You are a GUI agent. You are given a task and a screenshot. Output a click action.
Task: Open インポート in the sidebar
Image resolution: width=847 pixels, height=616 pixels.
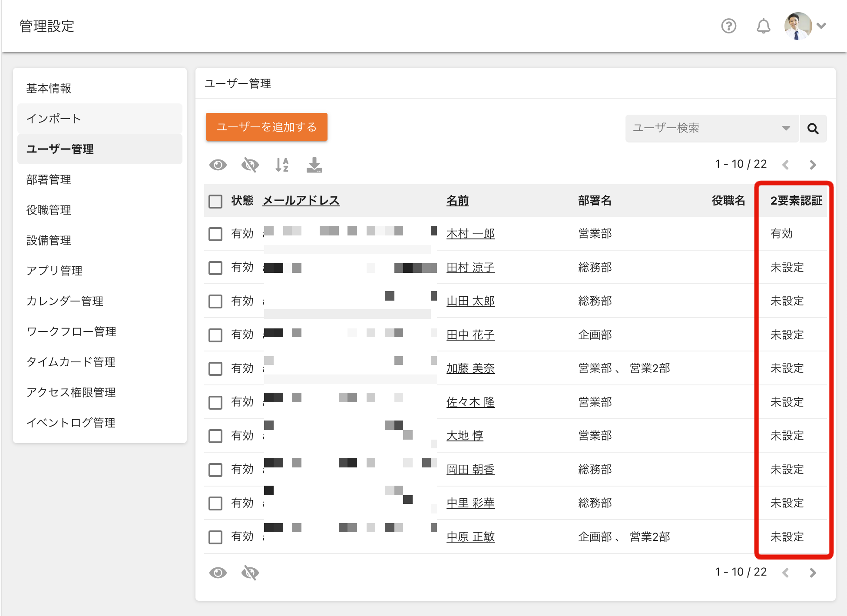click(x=100, y=119)
